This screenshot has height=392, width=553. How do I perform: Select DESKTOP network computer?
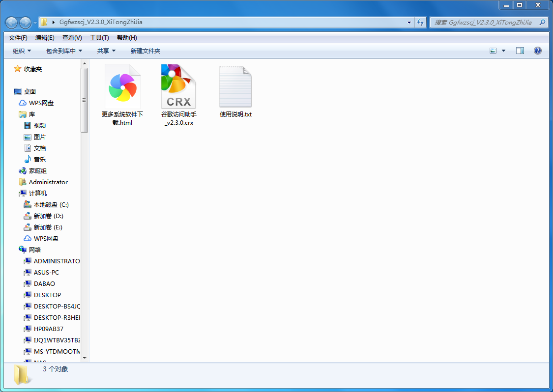47,295
